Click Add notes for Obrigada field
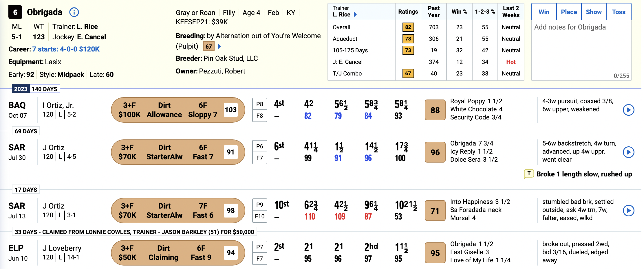Viewport: 644px width, 269px height. 581,50
